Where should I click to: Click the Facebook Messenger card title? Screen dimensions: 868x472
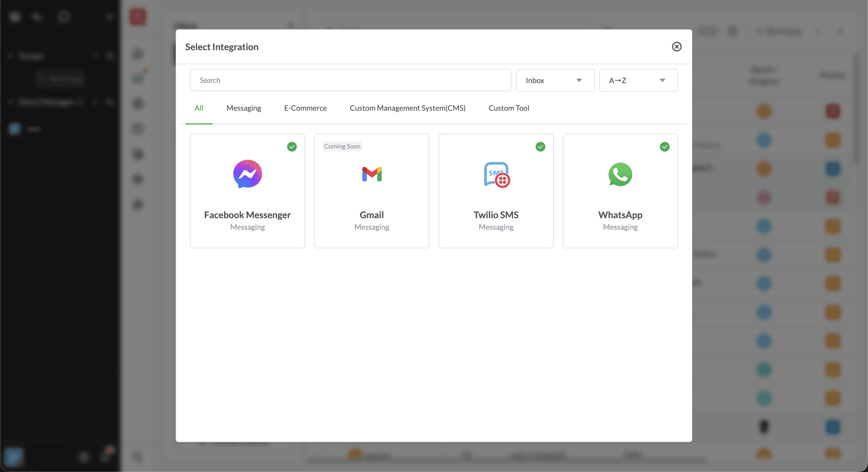247,215
